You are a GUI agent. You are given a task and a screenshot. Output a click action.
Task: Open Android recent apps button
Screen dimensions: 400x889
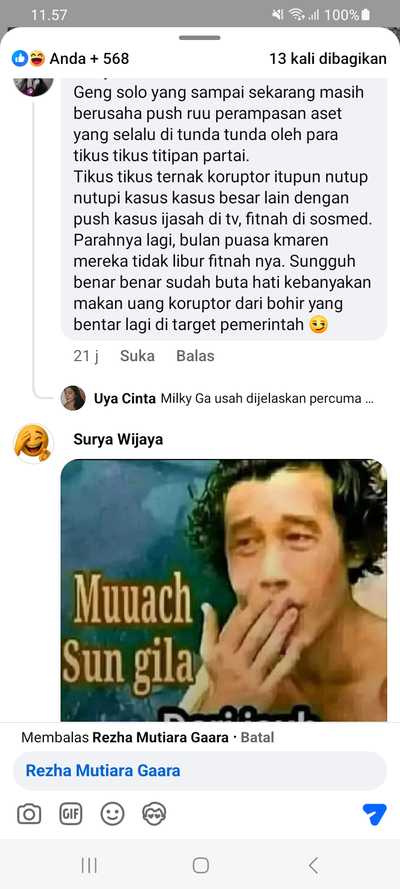[x=89, y=865]
